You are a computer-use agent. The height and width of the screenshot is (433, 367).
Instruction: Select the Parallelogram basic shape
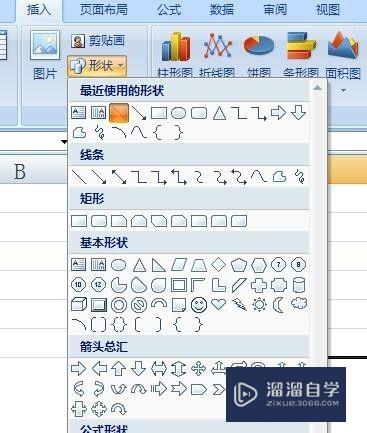(179, 265)
